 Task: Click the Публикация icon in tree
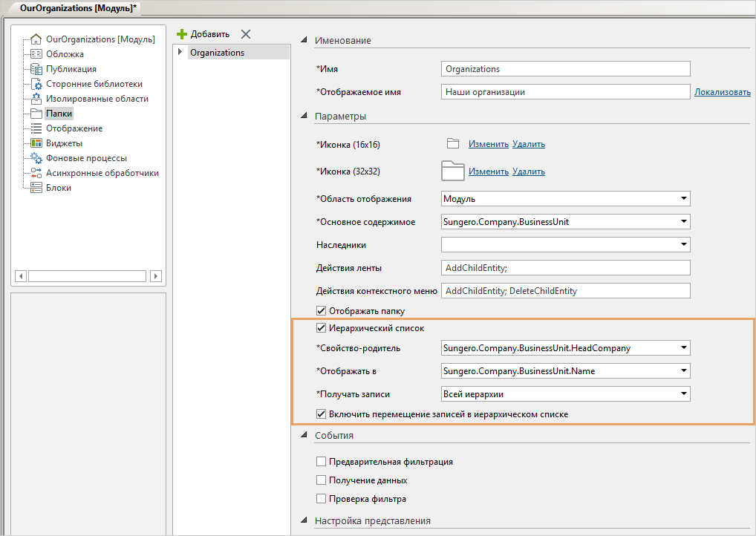click(x=36, y=69)
